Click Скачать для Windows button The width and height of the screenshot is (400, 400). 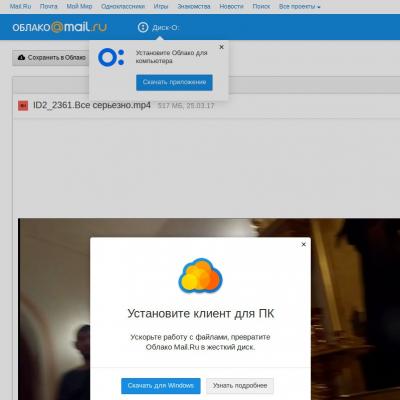(x=161, y=386)
